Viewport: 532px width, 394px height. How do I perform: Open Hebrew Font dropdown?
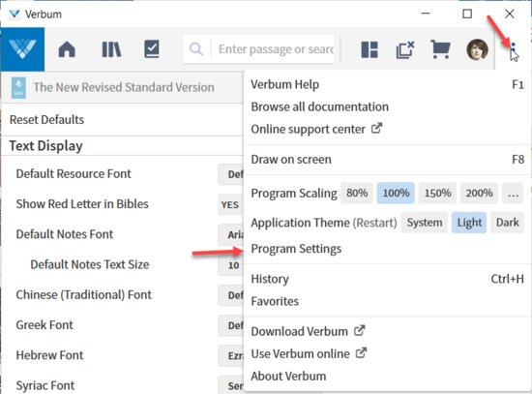pyautogui.click(x=231, y=355)
